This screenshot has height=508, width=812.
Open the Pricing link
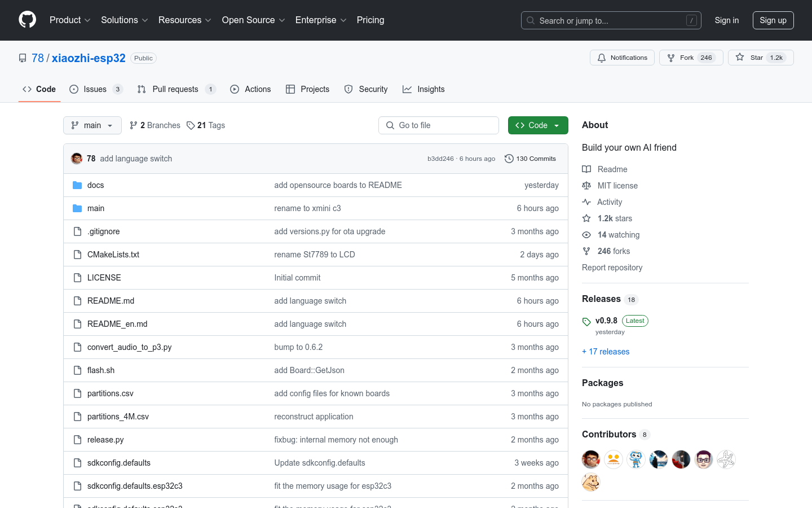coord(370,20)
